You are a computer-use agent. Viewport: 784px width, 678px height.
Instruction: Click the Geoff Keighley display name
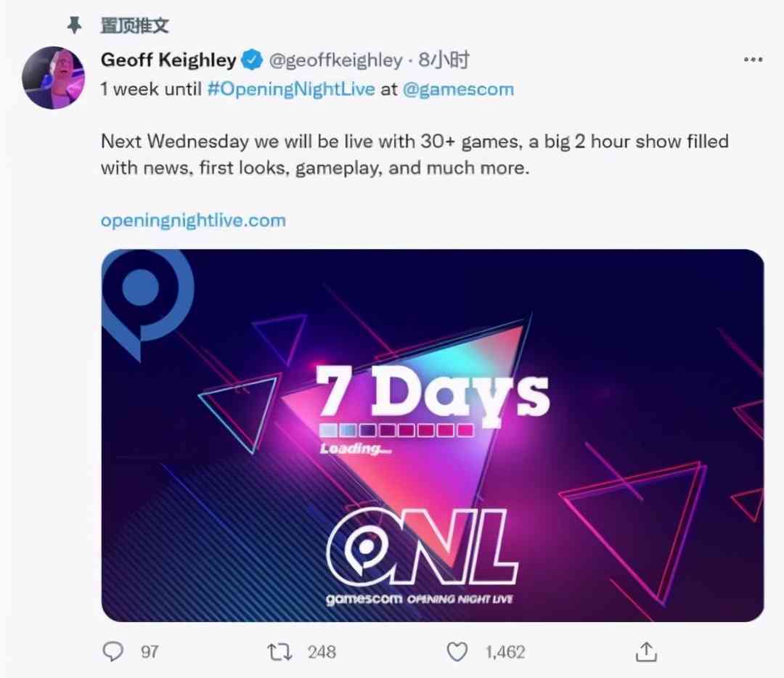[168, 60]
